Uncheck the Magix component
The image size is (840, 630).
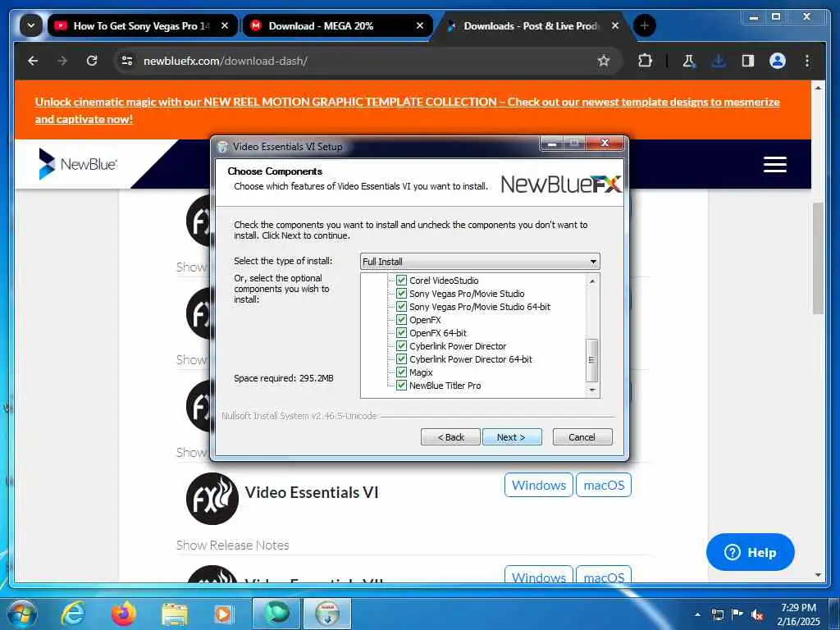(x=401, y=372)
